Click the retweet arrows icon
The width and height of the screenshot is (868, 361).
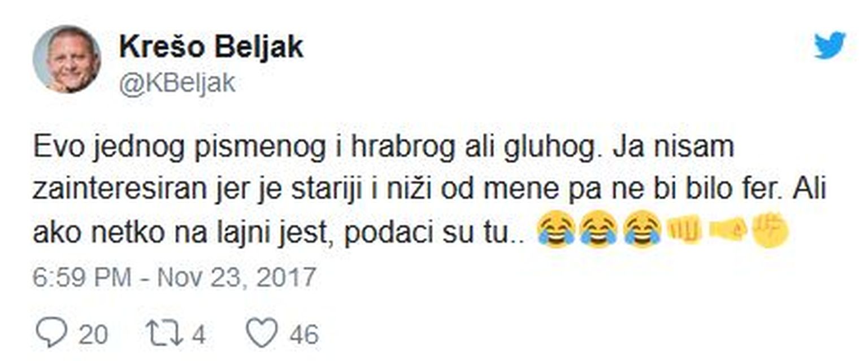tap(164, 333)
